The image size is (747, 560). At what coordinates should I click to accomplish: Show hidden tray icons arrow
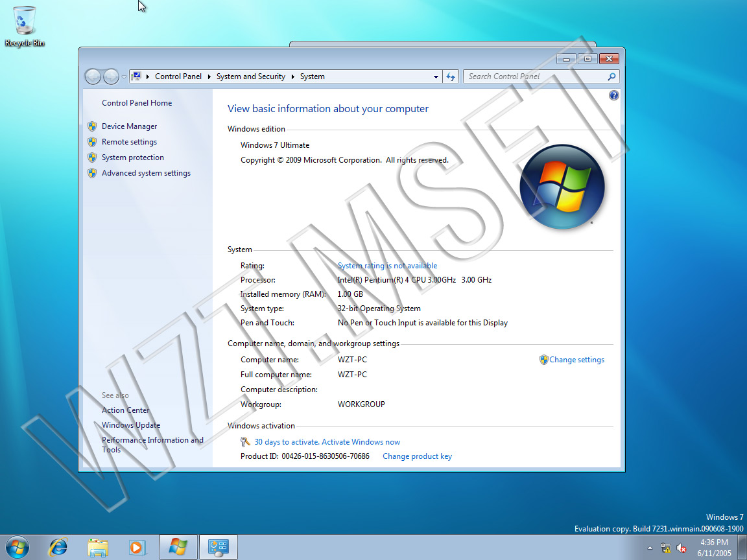point(650,548)
